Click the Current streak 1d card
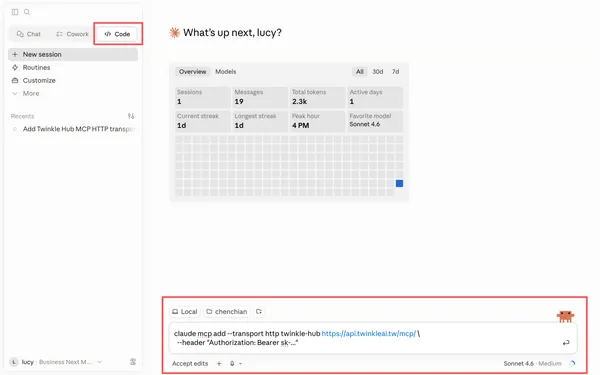The width and height of the screenshot is (600, 375). coord(202,121)
